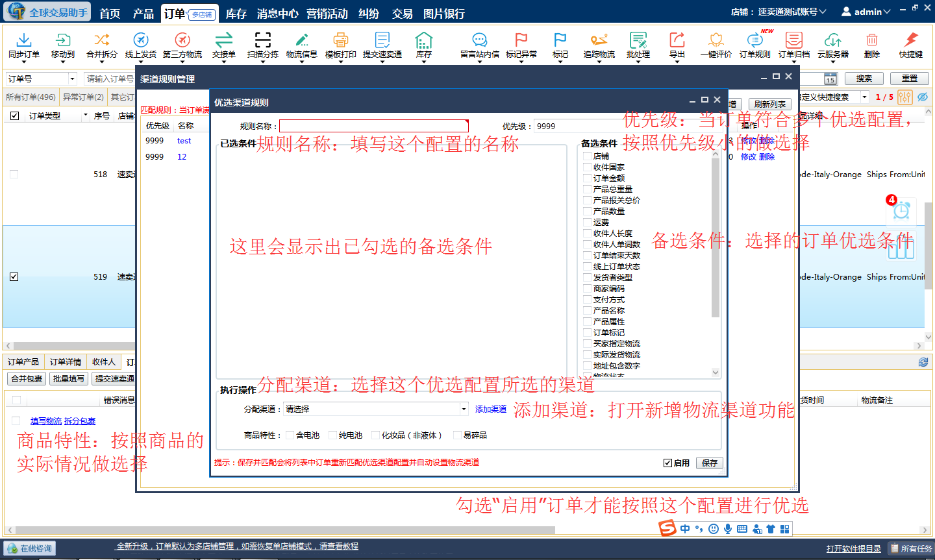Open the toolbar 库存 inventory house icon

coord(424,40)
